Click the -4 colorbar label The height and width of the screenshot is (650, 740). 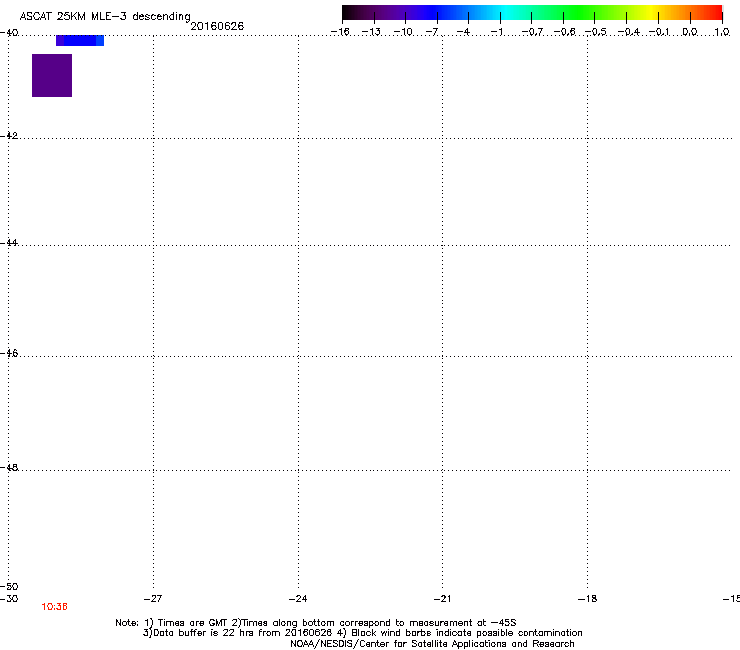463,32
